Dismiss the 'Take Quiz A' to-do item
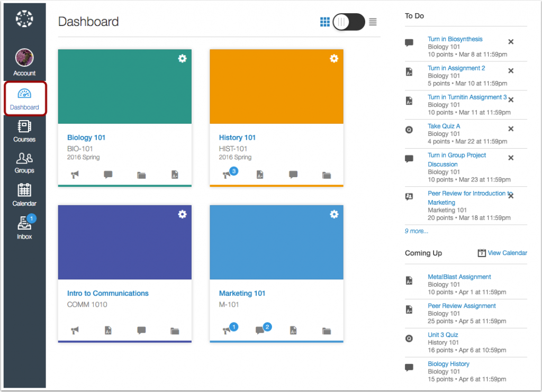The height and width of the screenshot is (392, 542). coord(510,128)
